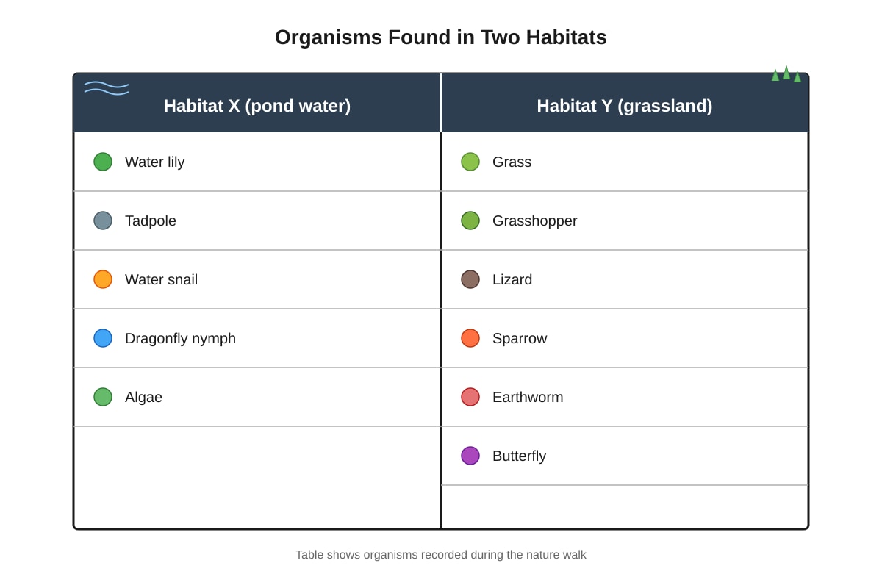Select the orange dot beside Water snail
882x588 pixels.
pyautogui.click(x=103, y=279)
